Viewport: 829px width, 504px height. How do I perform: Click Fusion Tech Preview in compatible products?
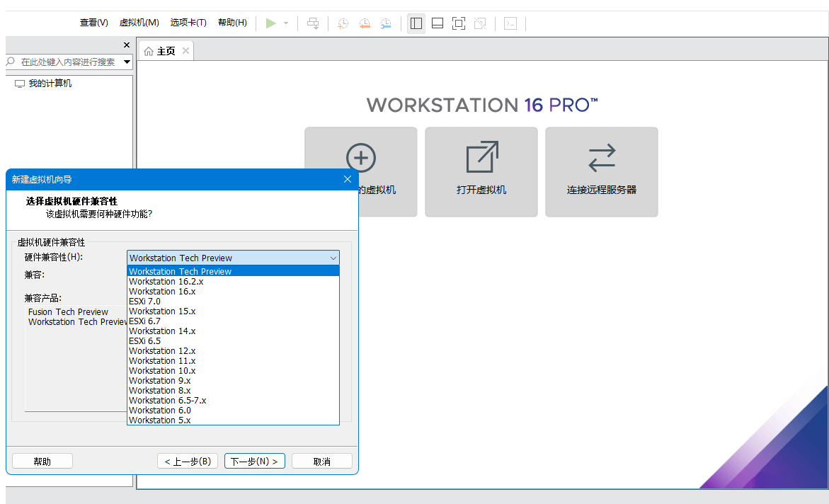click(68, 312)
